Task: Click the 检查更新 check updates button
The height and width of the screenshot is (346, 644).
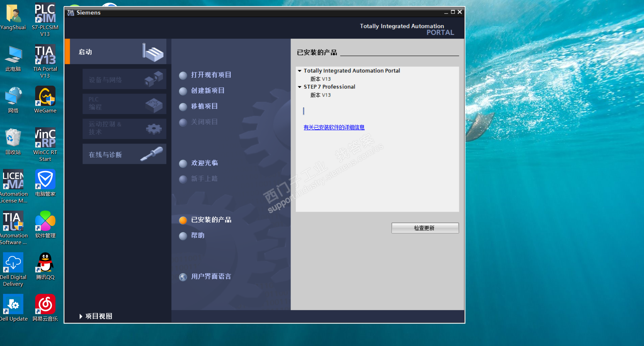Action: tap(425, 228)
